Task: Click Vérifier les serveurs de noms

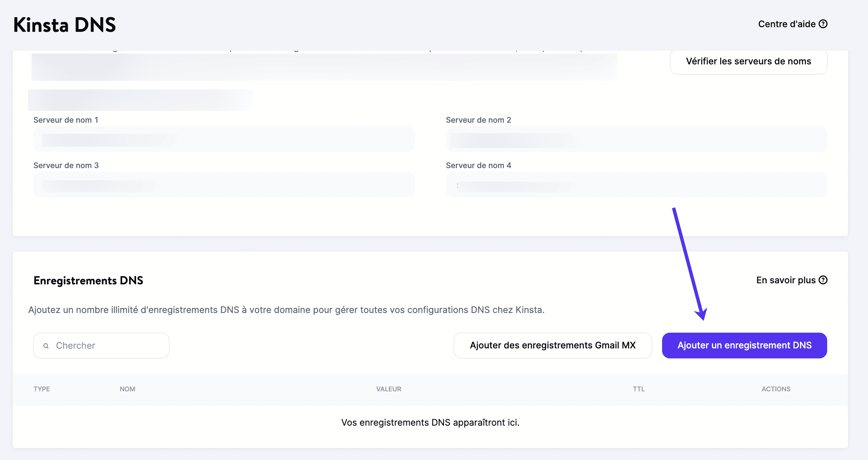Action: tap(748, 62)
